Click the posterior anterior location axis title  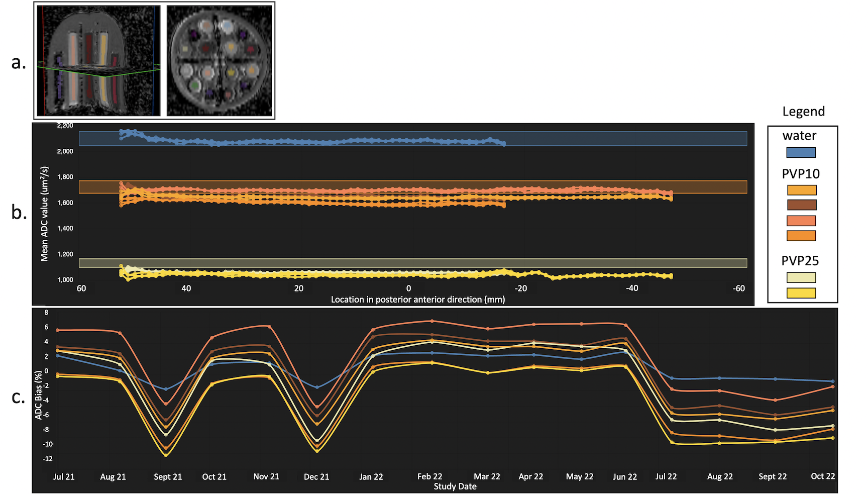(x=417, y=300)
